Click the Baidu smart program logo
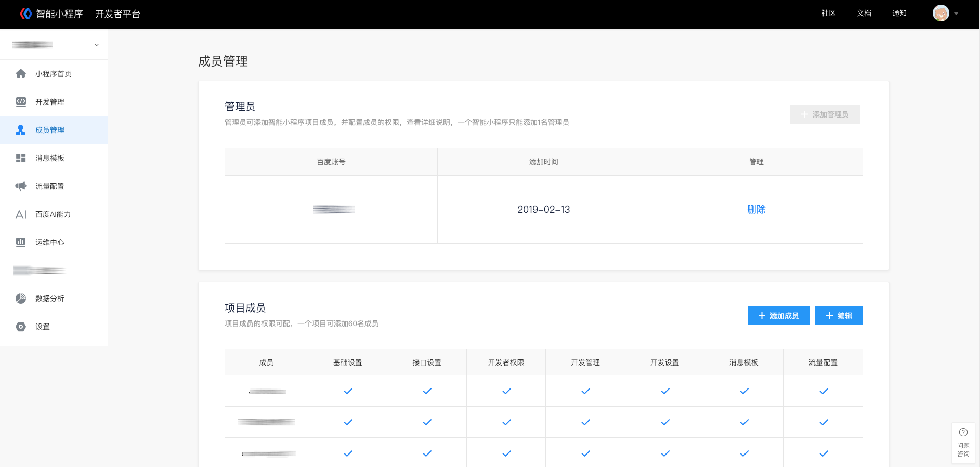This screenshot has width=980, height=467. (26, 14)
